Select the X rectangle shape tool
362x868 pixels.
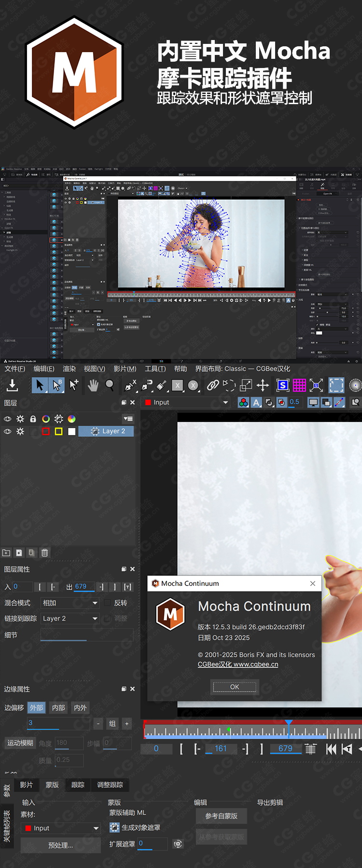[x=178, y=385]
